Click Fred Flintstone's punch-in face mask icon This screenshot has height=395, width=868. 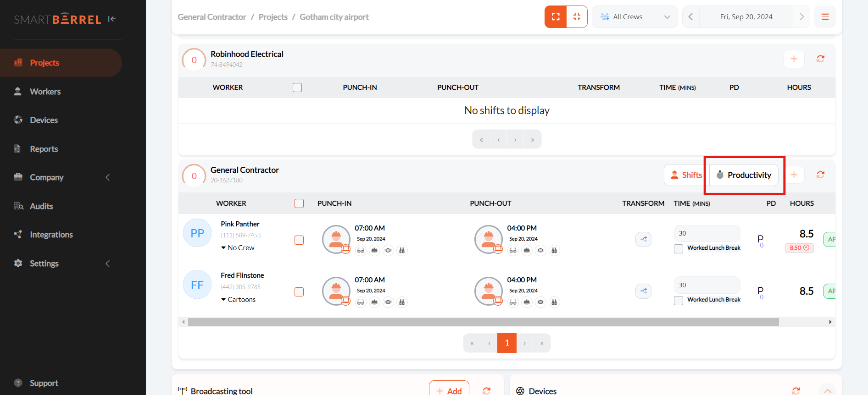click(x=389, y=302)
